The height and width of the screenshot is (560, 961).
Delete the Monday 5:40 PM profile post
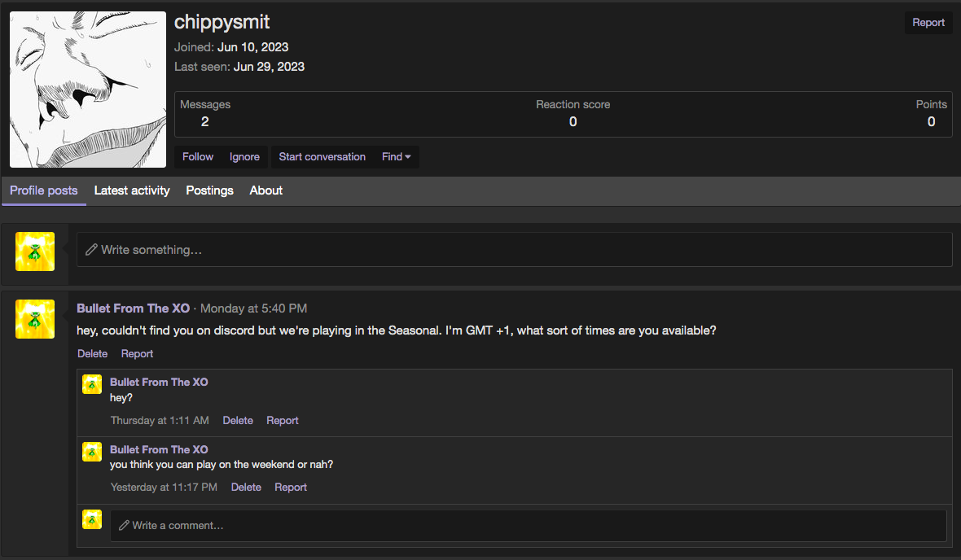coord(92,354)
